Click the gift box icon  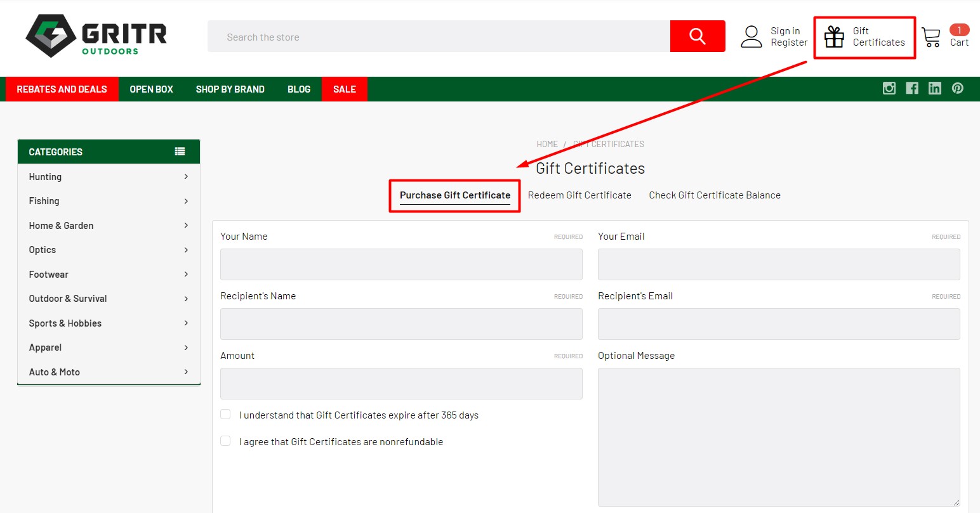tap(834, 37)
